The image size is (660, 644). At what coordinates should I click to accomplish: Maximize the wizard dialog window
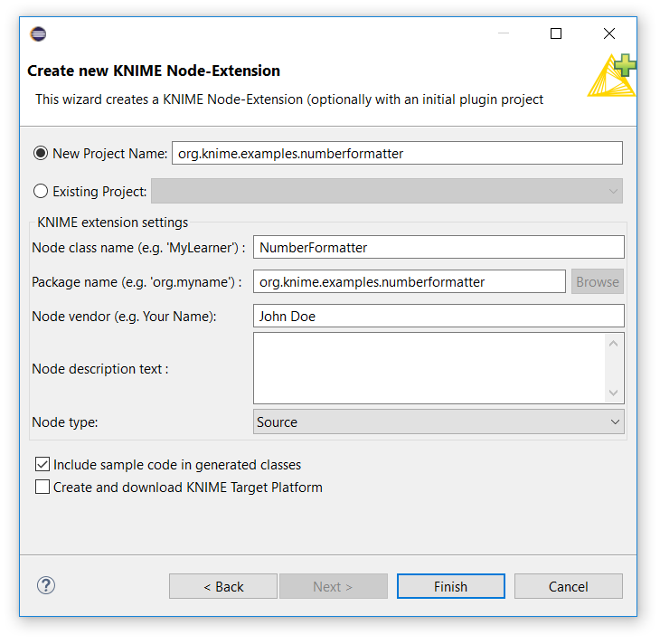[x=556, y=33]
